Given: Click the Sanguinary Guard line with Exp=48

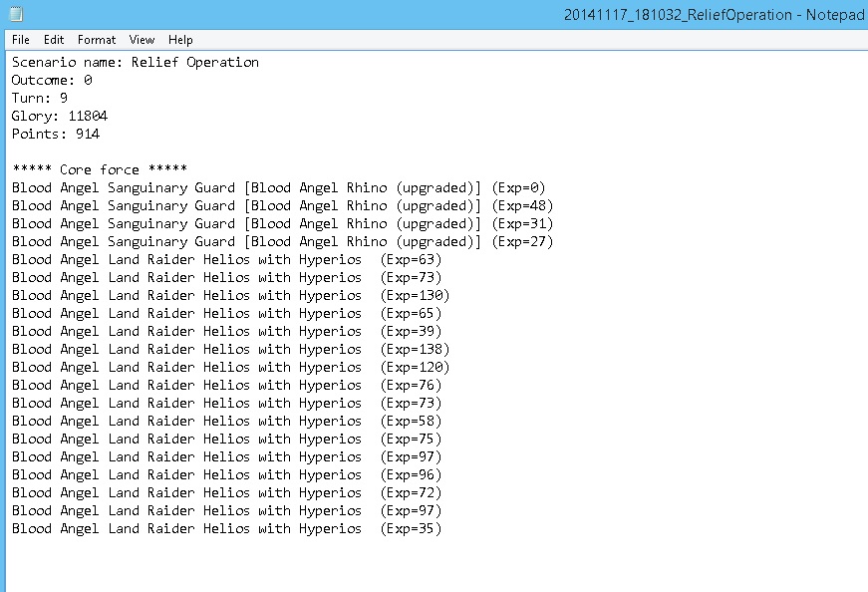Looking at the screenshot, I should pos(282,205).
